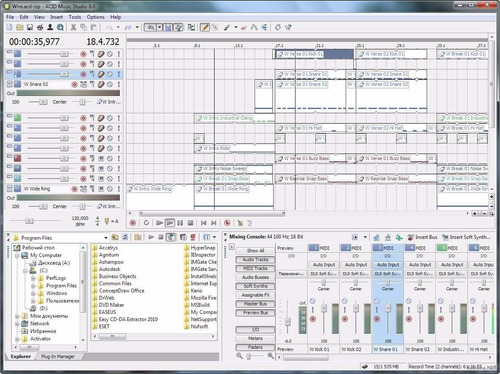Switch to the Plug-In Manager tab
Viewport: 500px width, 374px height.
click(x=58, y=356)
